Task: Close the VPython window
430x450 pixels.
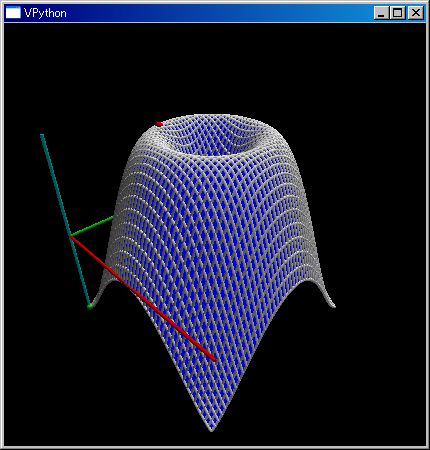Action: coord(415,13)
